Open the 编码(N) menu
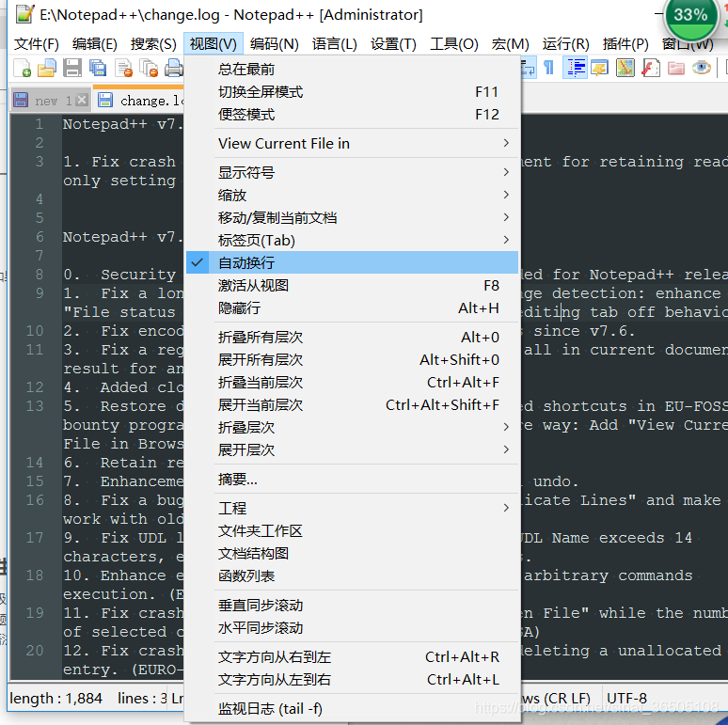This screenshot has height=725, width=728. click(x=274, y=43)
